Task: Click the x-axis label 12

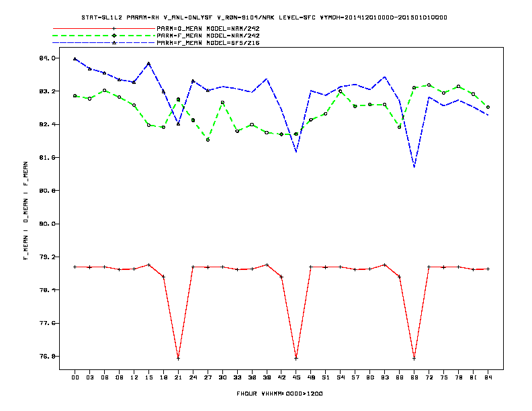Action: [134, 377]
